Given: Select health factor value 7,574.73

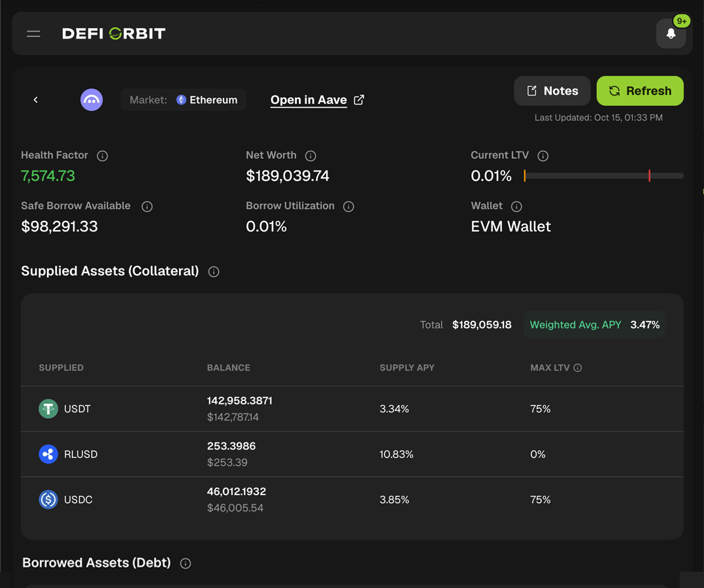Looking at the screenshot, I should pos(48,176).
